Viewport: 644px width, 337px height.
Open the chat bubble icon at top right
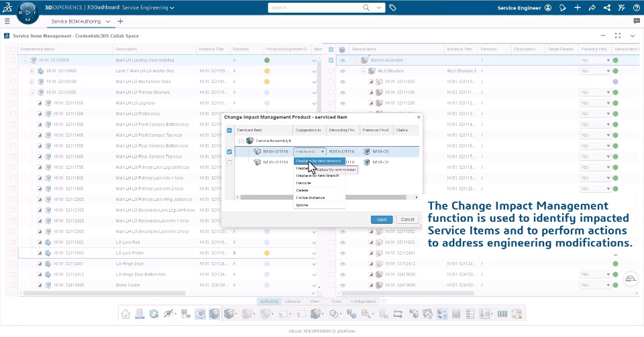tap(637, 21)
